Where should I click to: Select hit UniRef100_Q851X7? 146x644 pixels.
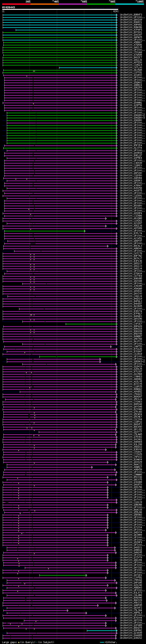click(131, 263)
